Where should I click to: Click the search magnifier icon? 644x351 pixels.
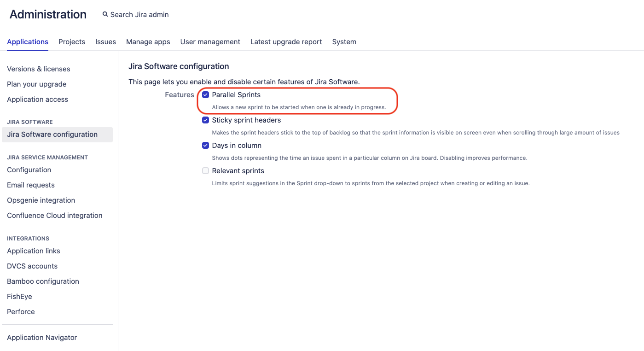105,15
